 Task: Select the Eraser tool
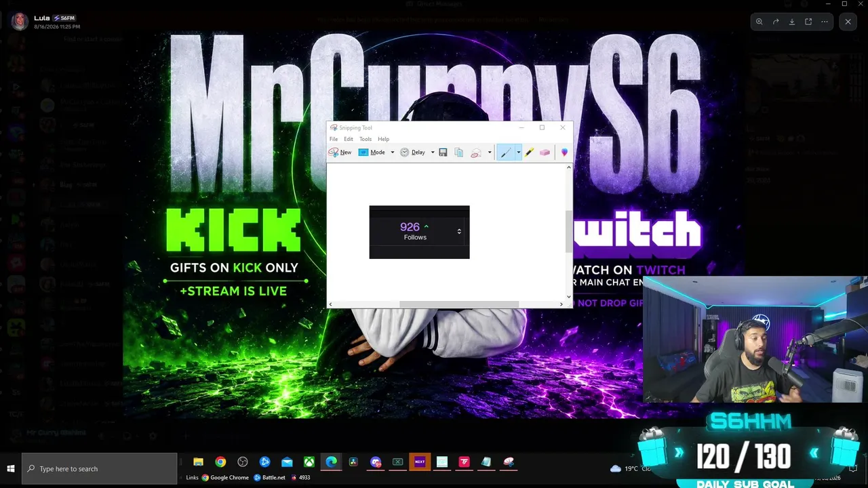coord(545,152)
